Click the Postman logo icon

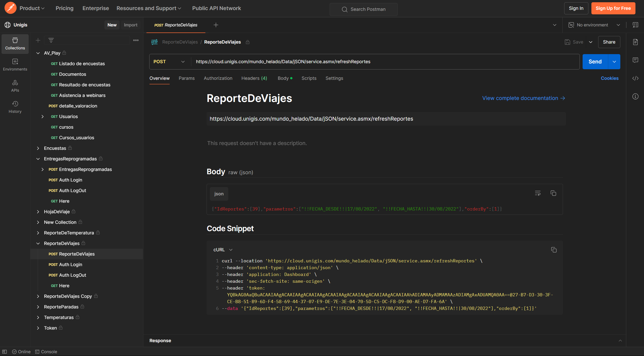point(10,8)
